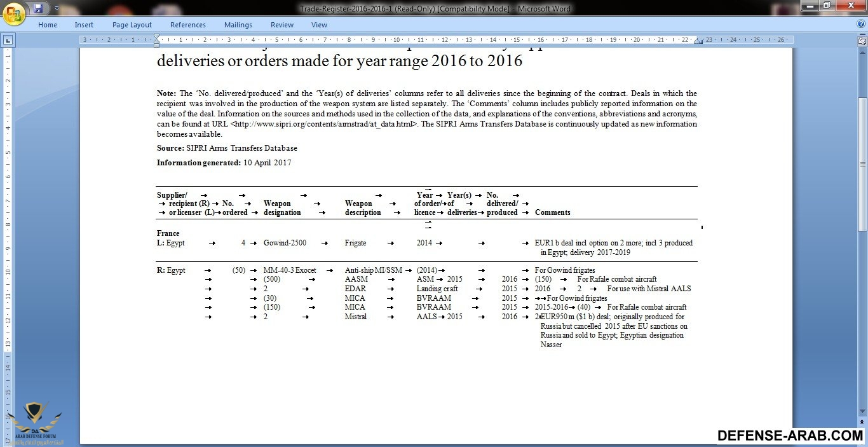Click the scrollbar down arrow
Screen dimensions: 868x447
[x=862, y=412]
